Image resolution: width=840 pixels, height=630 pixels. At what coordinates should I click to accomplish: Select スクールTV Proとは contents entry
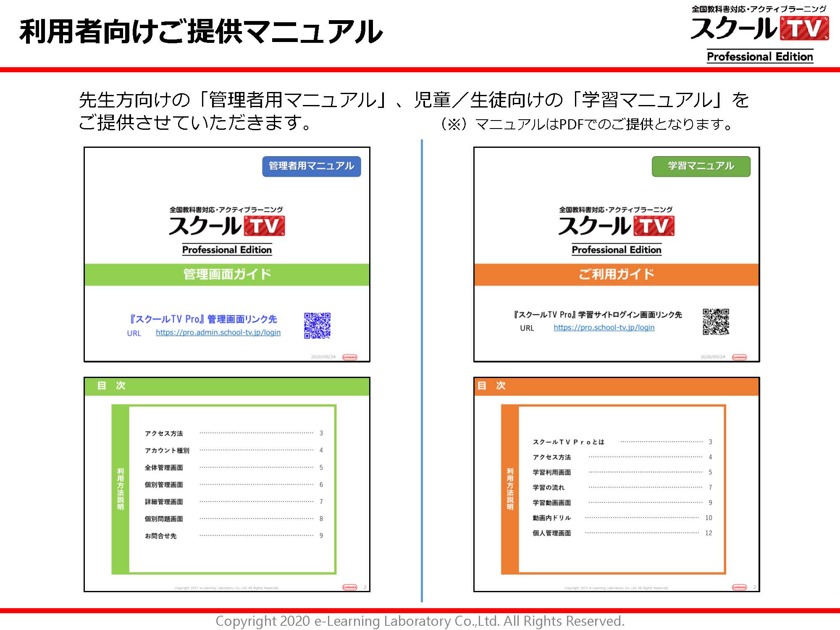[568, 442]
